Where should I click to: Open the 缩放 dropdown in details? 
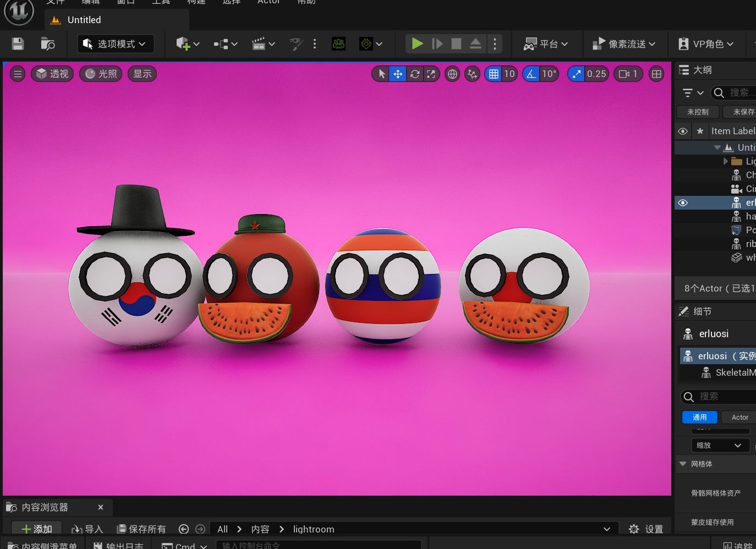[720, 445]
